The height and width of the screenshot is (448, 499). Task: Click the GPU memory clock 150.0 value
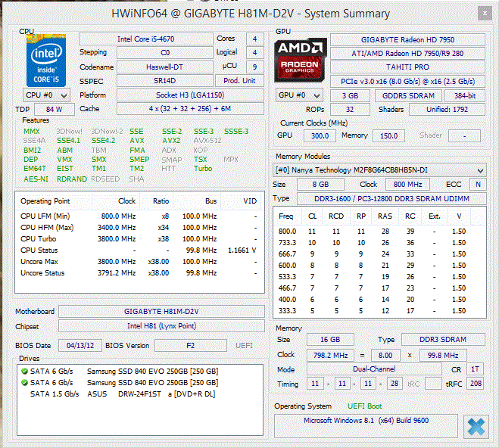click(x=388, y=135)
